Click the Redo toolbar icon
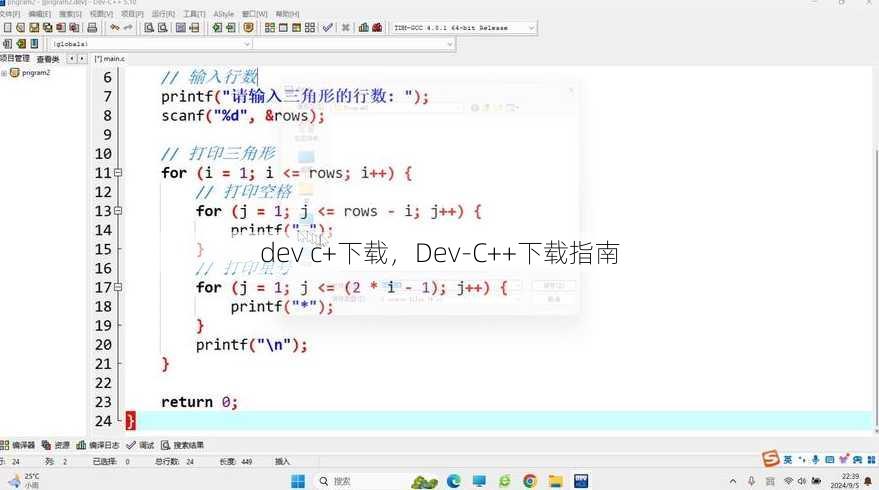 tap(128, 27)
